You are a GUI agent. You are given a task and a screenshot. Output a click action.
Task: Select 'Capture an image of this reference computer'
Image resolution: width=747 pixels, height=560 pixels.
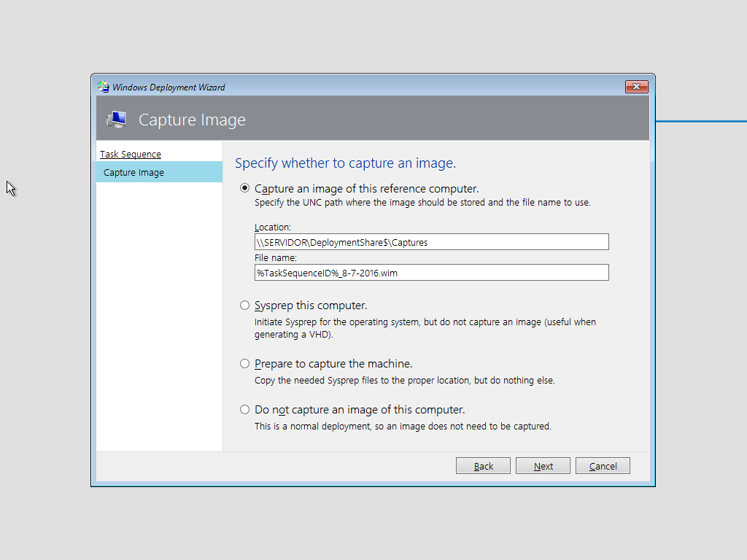(x=245, y=188)
